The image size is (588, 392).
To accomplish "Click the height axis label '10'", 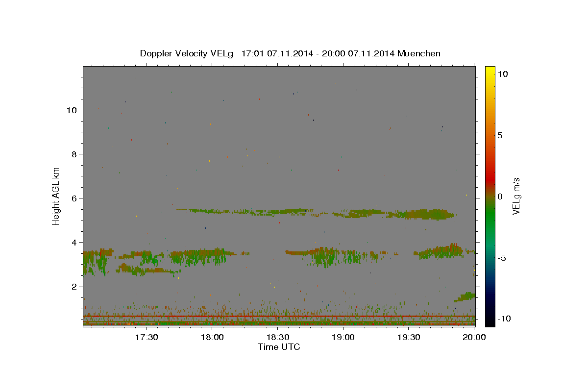I will [72, 110].
